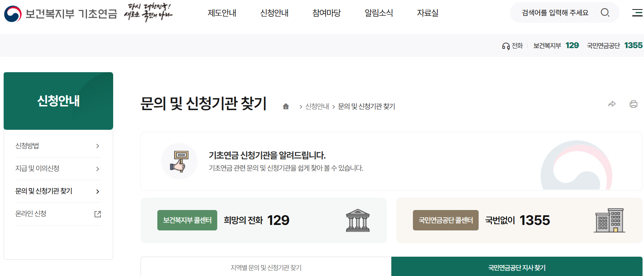Click the external link icon for 온라인 신청
The width and height of the screenshot is (644, 276).
[x=97, y=214]
